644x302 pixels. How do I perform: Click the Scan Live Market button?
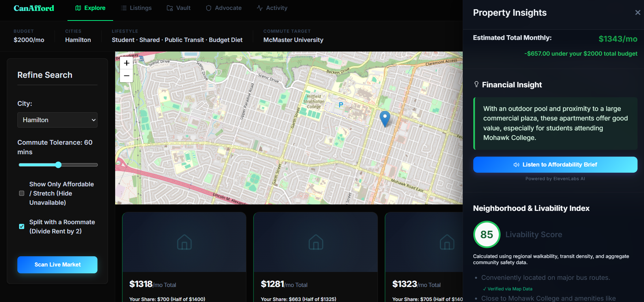click(x=57, y=265)
